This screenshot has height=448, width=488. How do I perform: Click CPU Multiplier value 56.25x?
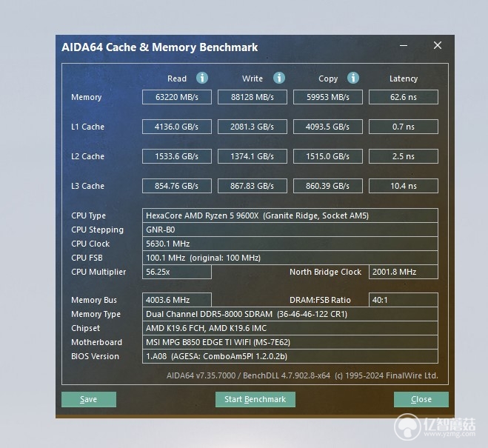(177, 272)
